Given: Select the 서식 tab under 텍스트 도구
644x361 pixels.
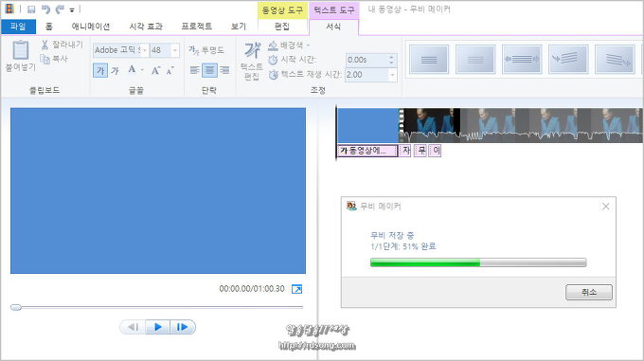Looking at the screenshot, I should click(333, 27).
